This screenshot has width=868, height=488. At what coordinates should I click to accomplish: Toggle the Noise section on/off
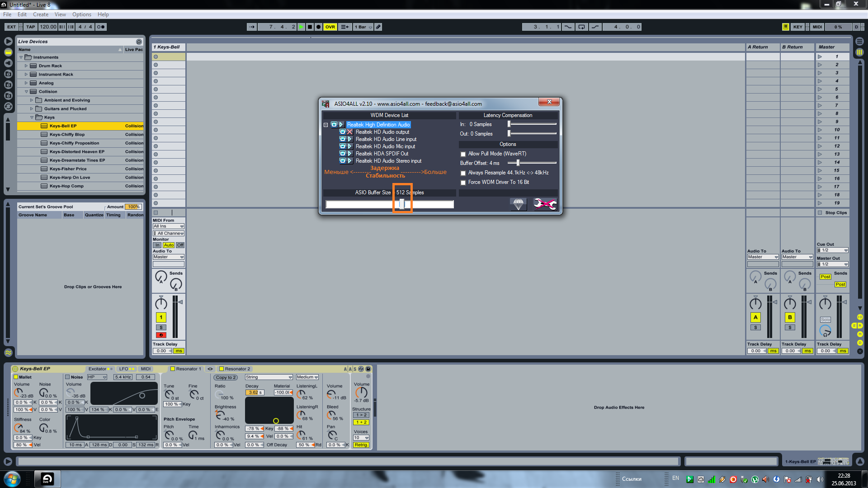point(67,377)
